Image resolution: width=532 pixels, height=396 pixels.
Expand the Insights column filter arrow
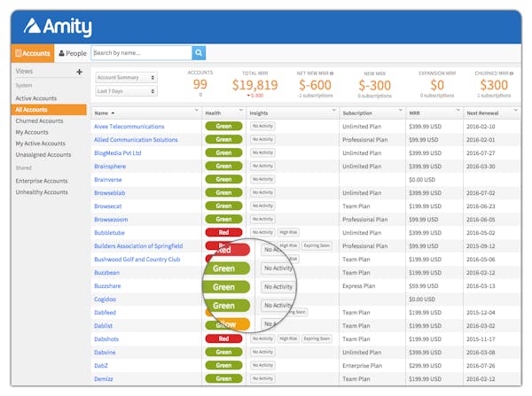point(334,110)
